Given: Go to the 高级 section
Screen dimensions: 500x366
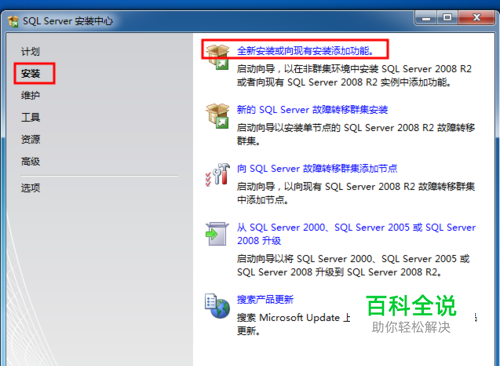Looking at the screenshot, I should click(30, 162).
